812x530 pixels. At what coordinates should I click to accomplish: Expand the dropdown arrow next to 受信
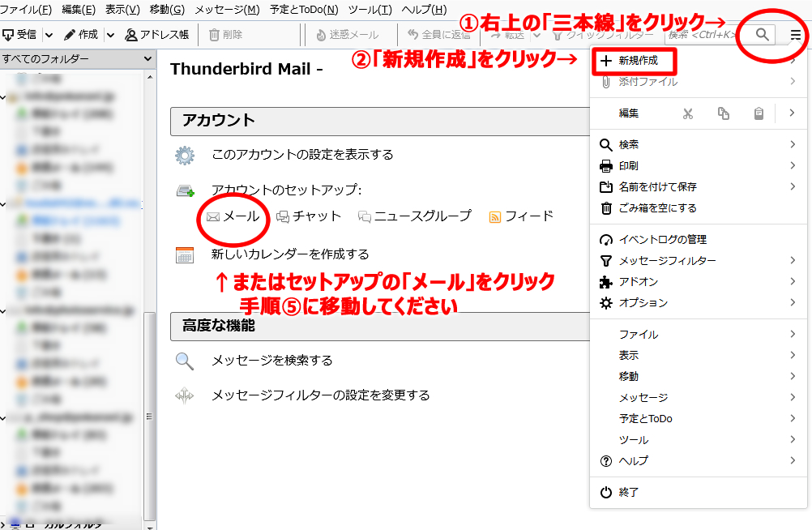coord(49,35)
